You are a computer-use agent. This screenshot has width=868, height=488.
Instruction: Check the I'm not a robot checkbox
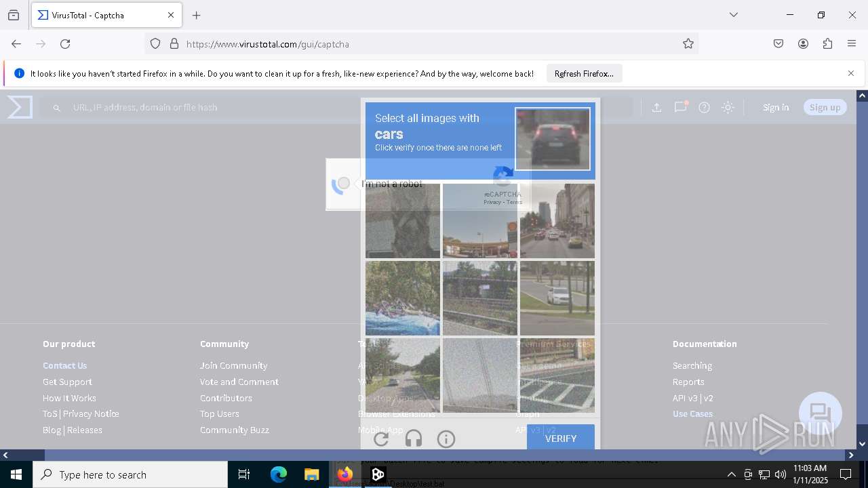pos(344,184)
